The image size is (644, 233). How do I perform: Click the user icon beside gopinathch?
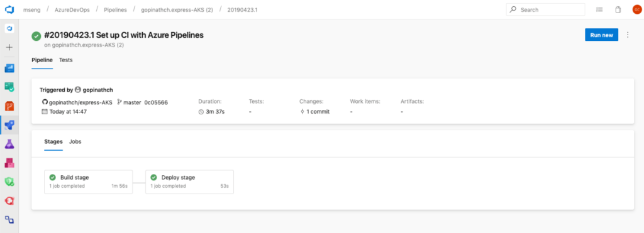[78, 89]
